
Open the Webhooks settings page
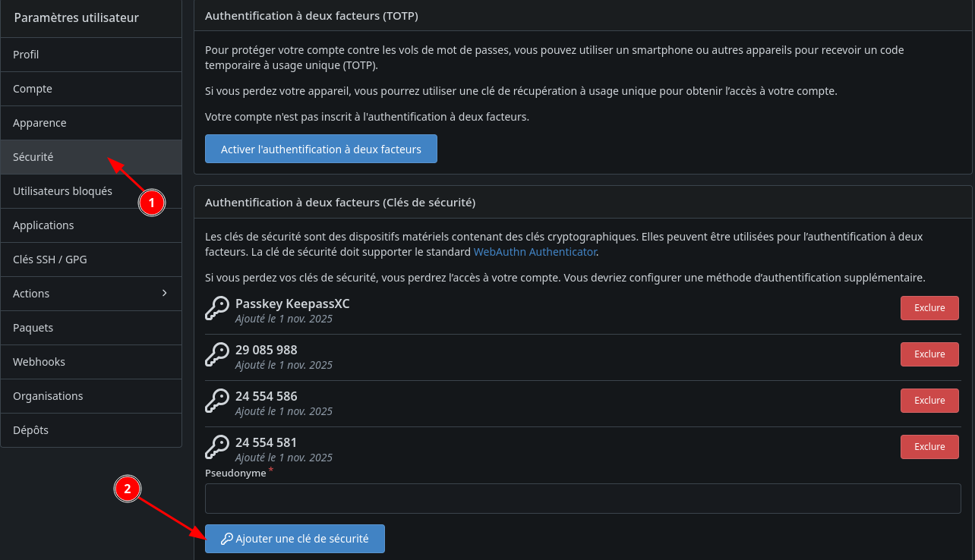coord(39,362)
